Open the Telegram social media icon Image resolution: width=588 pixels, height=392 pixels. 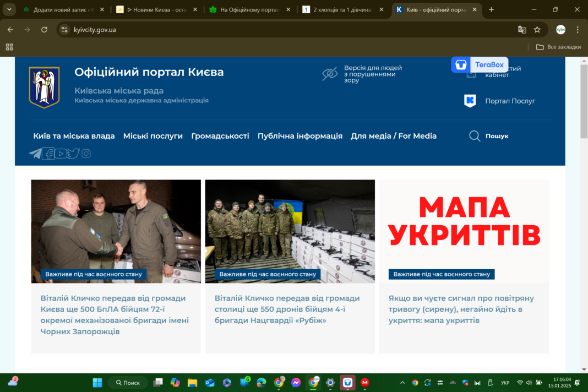tap(35, 154)
